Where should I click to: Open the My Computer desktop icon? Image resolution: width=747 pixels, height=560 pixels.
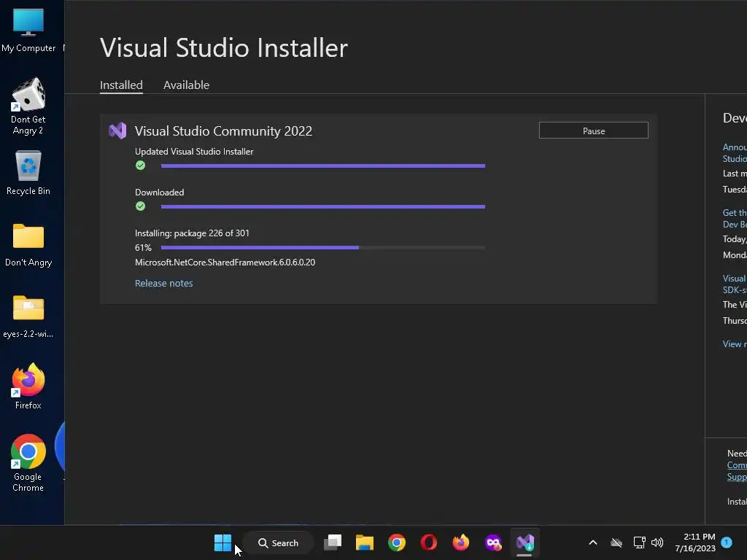(28, 29)
